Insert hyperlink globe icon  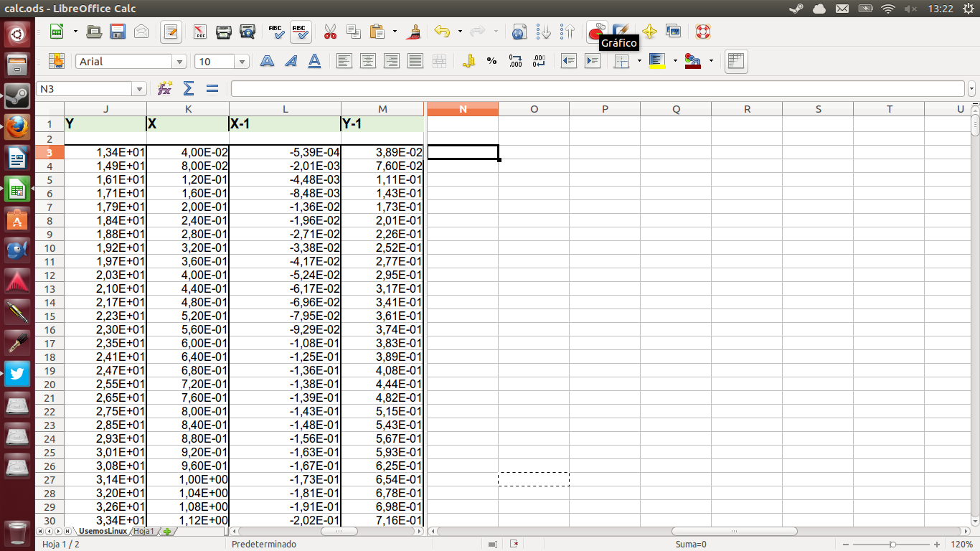519,32
